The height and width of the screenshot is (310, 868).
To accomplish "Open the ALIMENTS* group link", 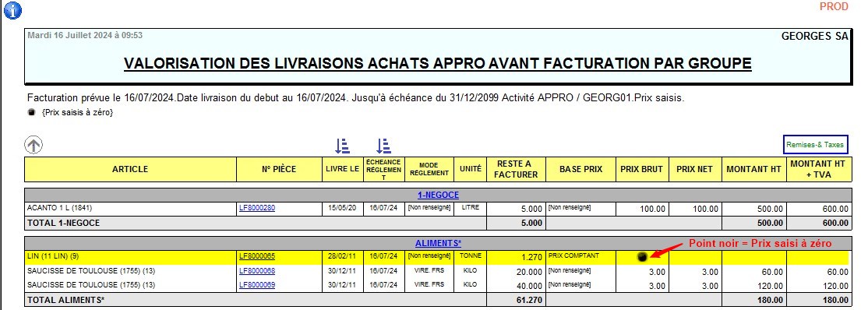I will point(438,243).
